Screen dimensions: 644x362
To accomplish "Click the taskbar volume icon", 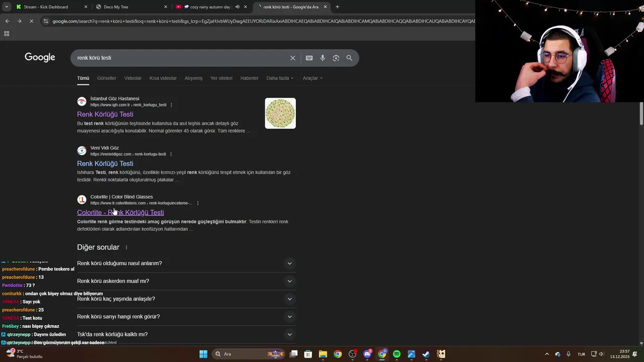I will tap(601, 354).
